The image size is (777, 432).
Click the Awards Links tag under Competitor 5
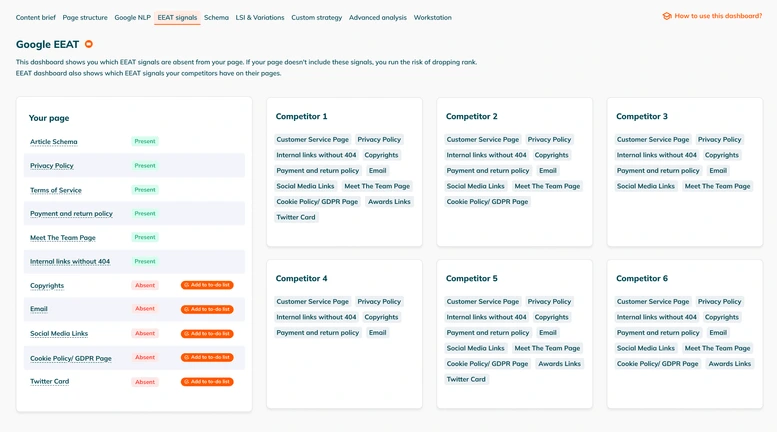559,364
